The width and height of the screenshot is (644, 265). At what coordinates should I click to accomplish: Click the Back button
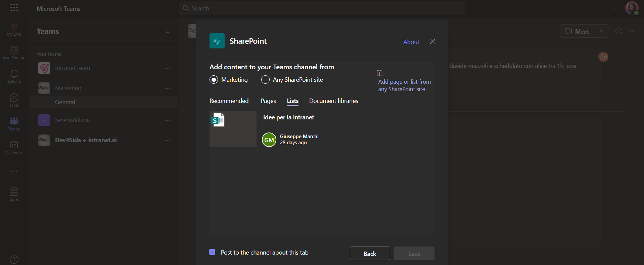370,254
